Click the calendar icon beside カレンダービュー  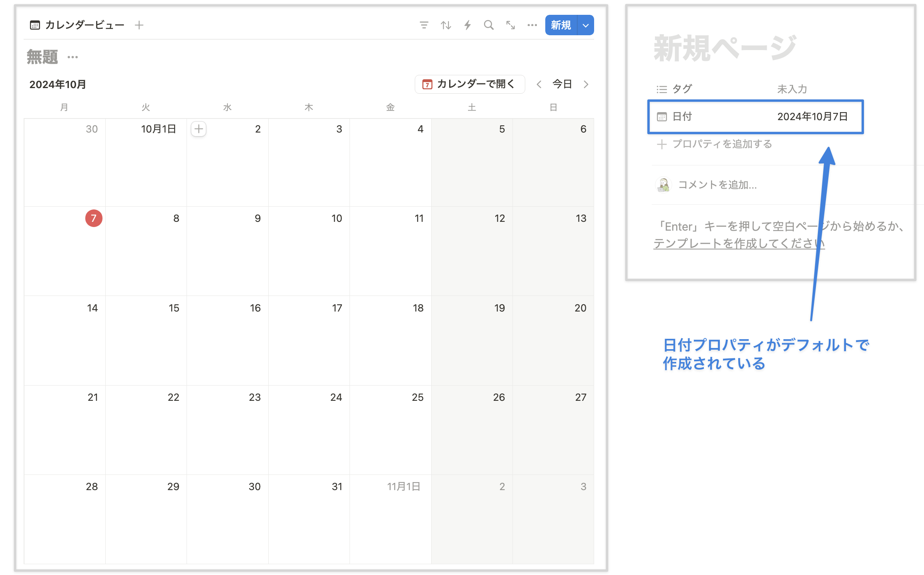click(x=35, y=25)
